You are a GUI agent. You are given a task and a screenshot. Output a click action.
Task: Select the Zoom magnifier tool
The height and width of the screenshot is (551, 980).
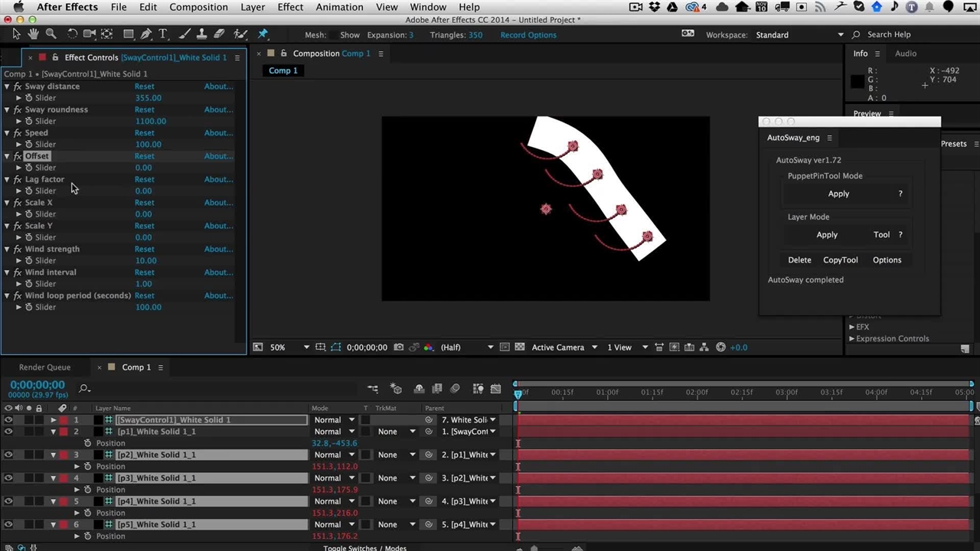click(x=51, y=34)
